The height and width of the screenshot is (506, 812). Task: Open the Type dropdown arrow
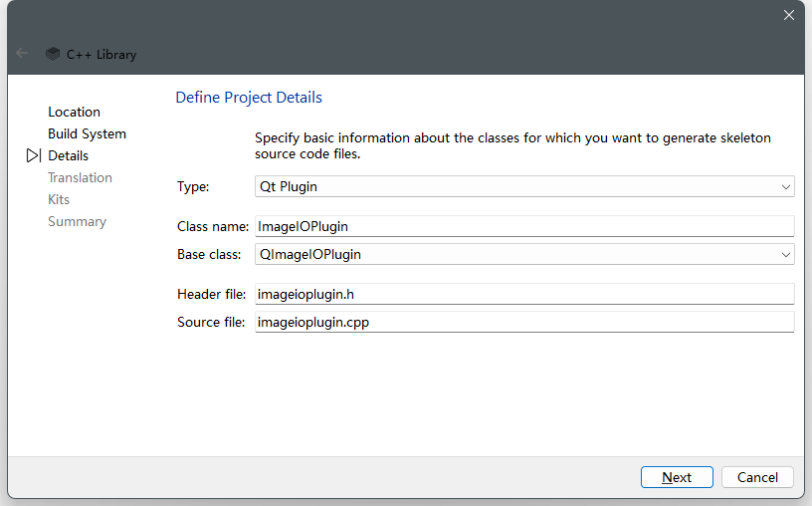[x=785, y=186]
